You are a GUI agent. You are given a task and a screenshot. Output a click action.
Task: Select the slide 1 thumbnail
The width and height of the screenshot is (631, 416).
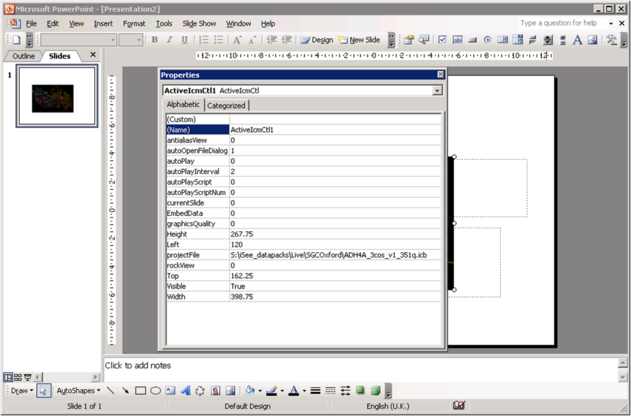(x=59, y=95)
